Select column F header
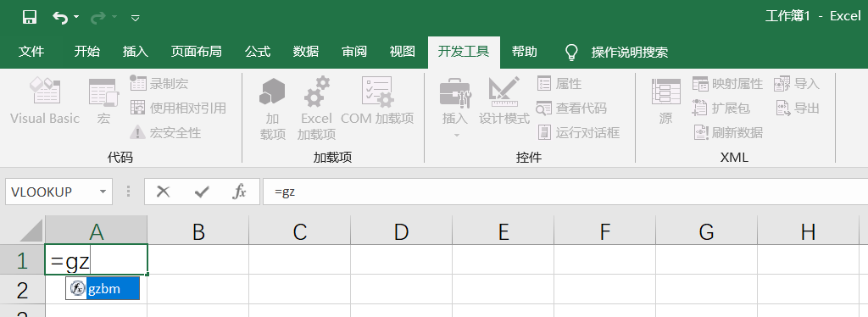 tap(605, 231)
